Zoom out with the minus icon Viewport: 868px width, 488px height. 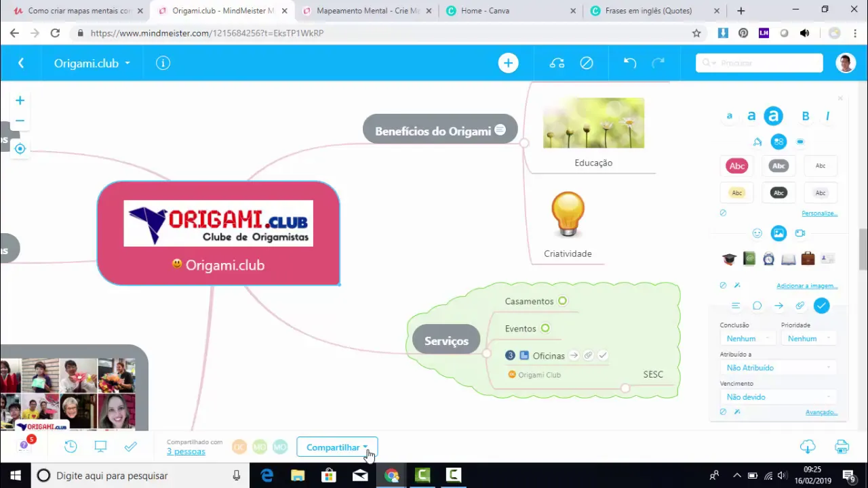tap(20, 121)
